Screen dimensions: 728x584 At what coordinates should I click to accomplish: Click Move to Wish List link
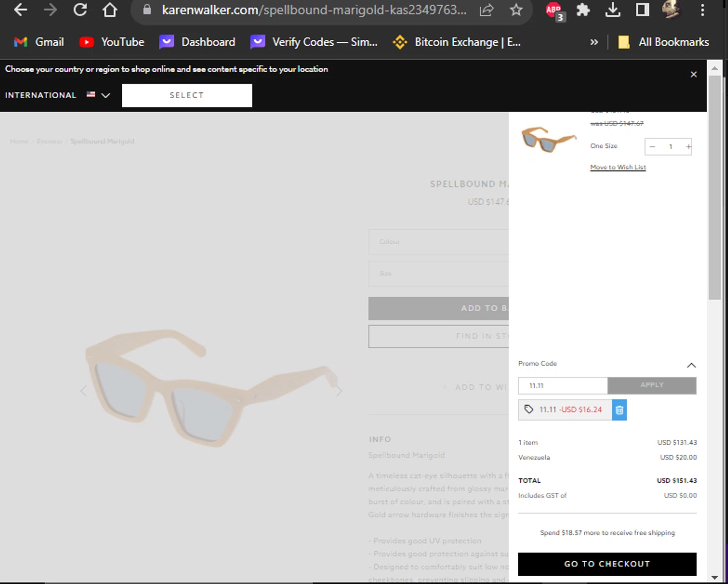pyautogui.click(x=618, y=167)
